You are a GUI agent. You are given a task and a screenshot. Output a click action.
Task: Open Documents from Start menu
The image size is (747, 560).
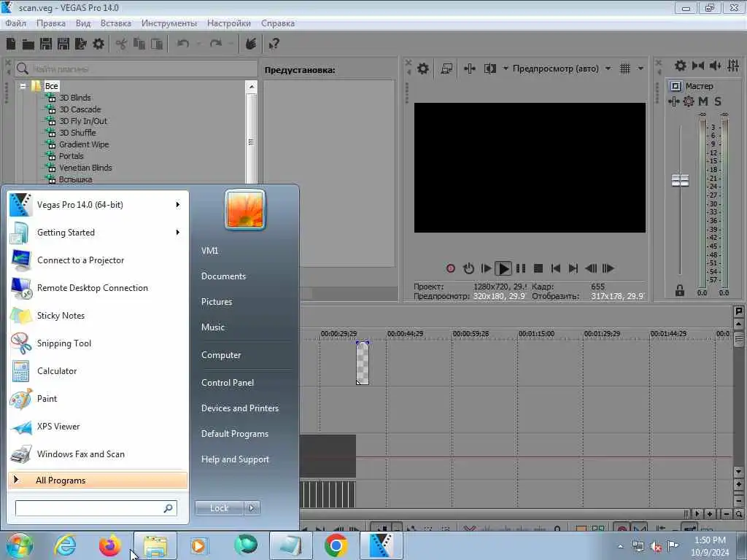pyautogui.click(x=223, y=276)
